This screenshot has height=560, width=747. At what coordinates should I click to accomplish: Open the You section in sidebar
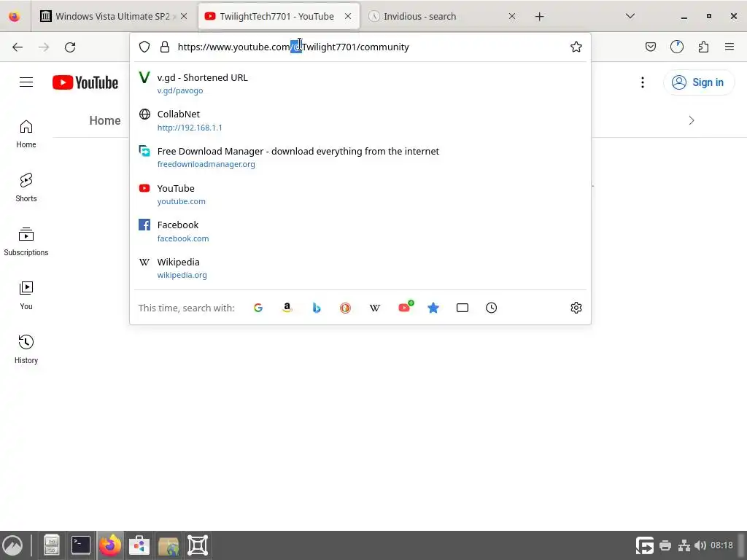[26, 295]
